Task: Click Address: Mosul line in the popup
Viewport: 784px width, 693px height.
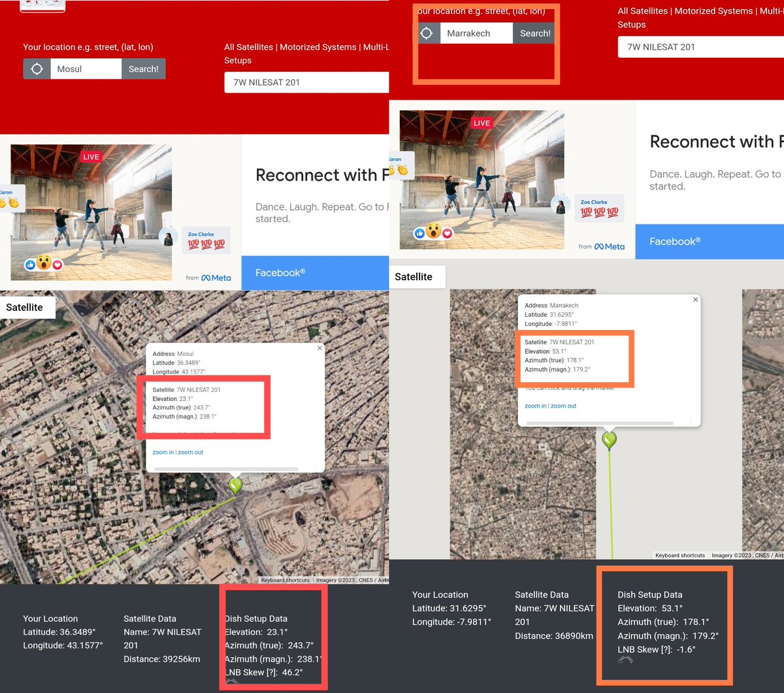Action: 173,354
